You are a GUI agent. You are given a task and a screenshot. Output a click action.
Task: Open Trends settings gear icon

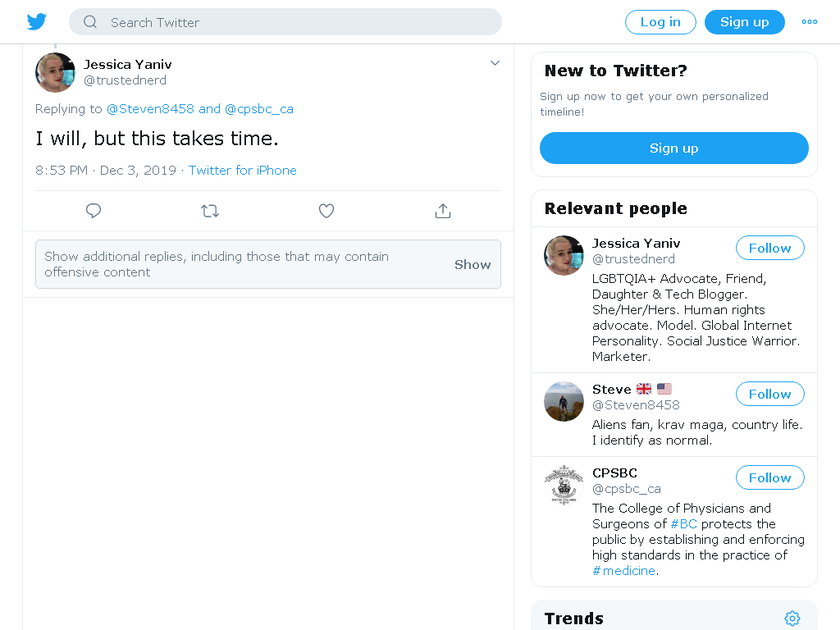[x=792, y=619]
